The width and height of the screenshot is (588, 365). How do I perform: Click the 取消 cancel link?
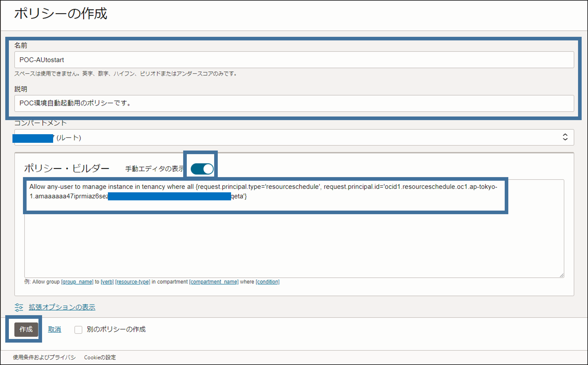point(55,329)
